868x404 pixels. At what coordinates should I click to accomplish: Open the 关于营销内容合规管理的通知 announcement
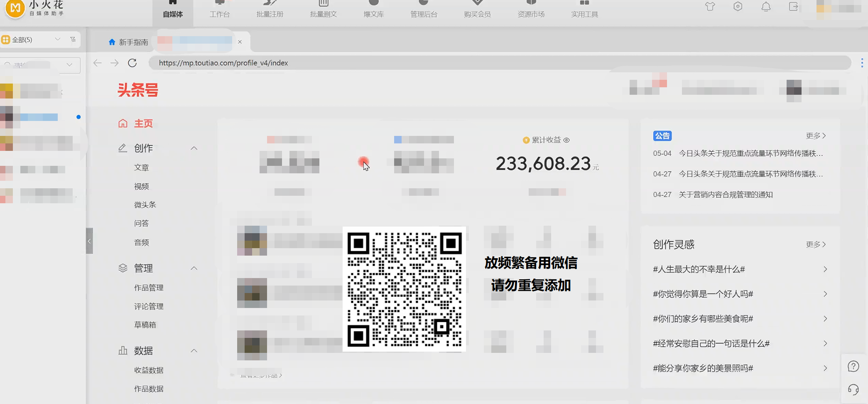725,194
